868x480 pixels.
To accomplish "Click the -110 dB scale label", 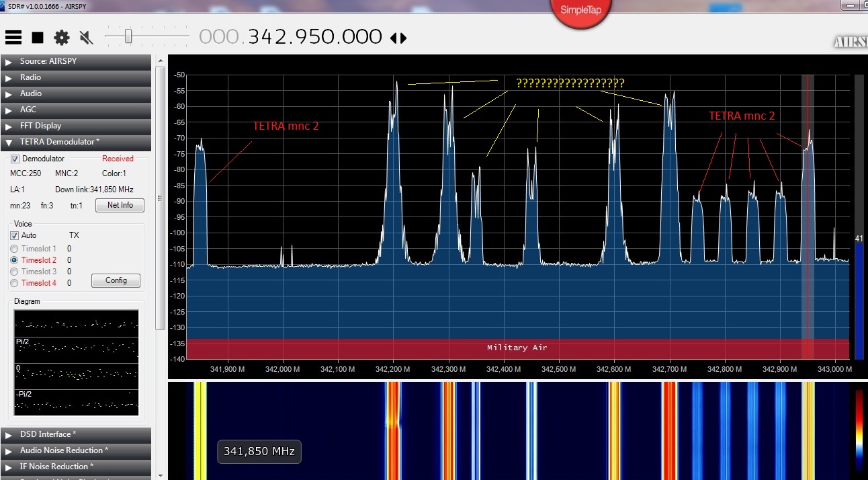I will [178, 265].
